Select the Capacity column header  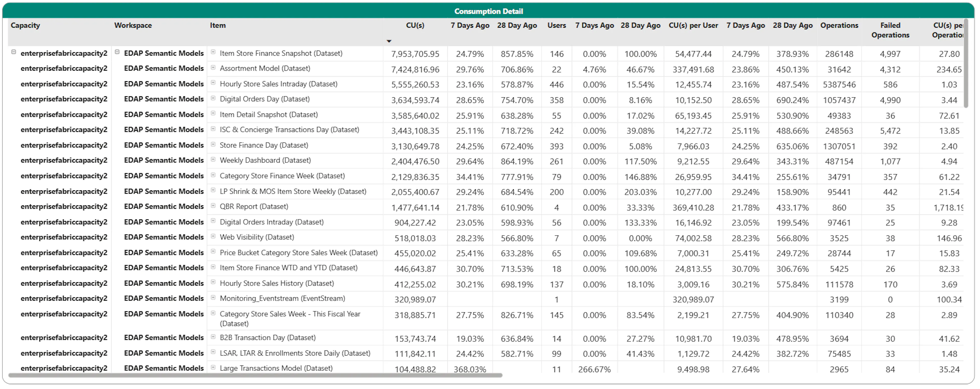pos(25,26)
